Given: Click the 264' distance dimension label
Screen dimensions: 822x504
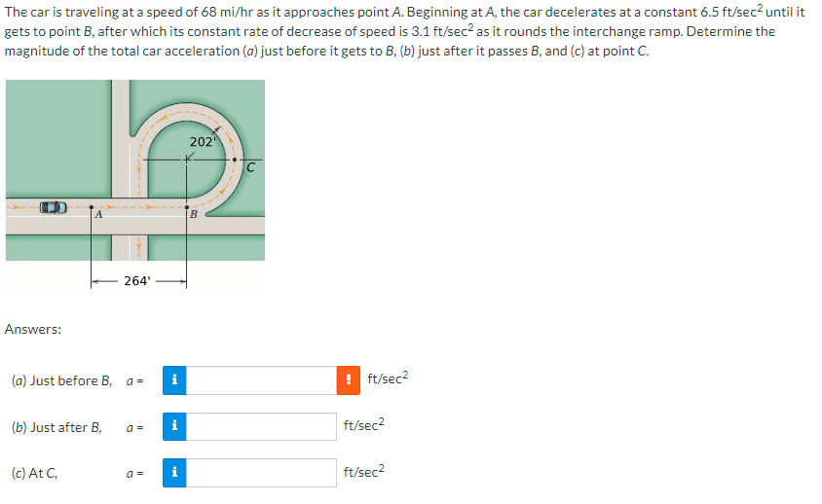Looking at the screenshot, I should coord(137,281).
